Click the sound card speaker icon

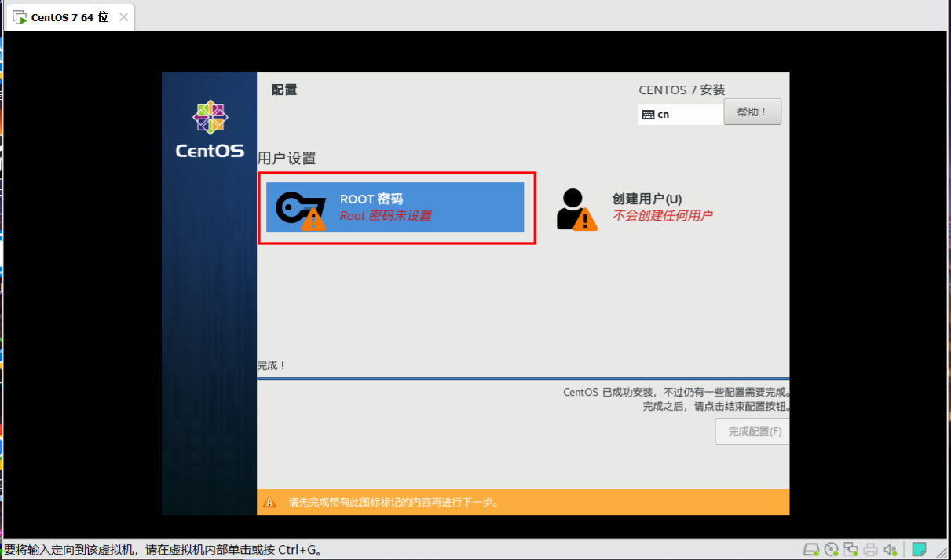pyautogui.click(x=891, y=549)
